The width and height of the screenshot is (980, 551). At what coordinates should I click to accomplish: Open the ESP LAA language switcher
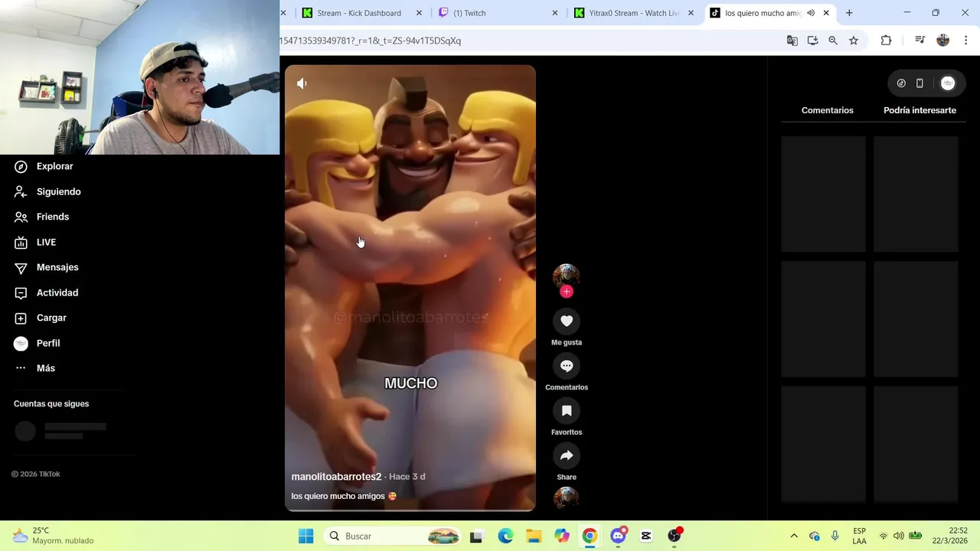(x=860, y=536)
